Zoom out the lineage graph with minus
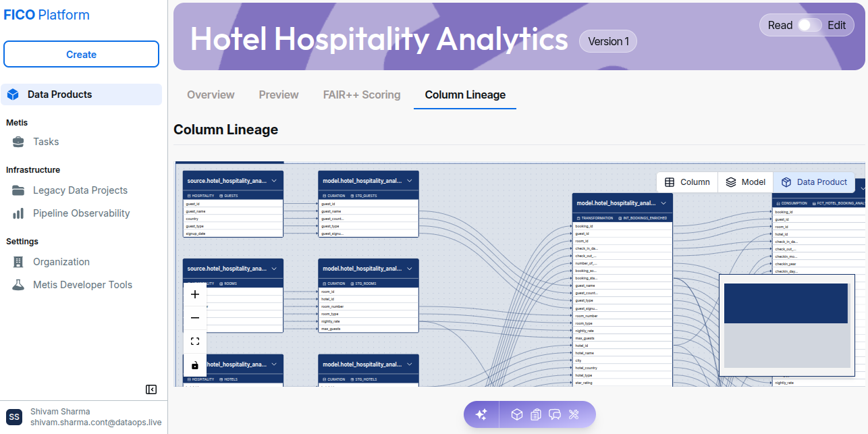 (x=195, y=318)
